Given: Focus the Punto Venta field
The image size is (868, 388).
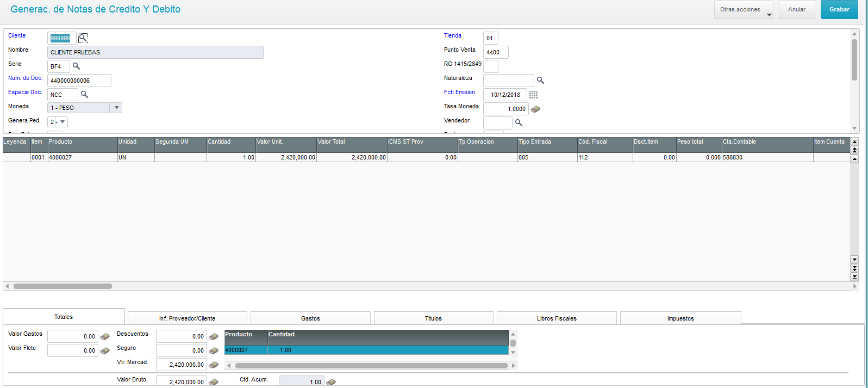Looking at the screenshot, I should 496,52.
